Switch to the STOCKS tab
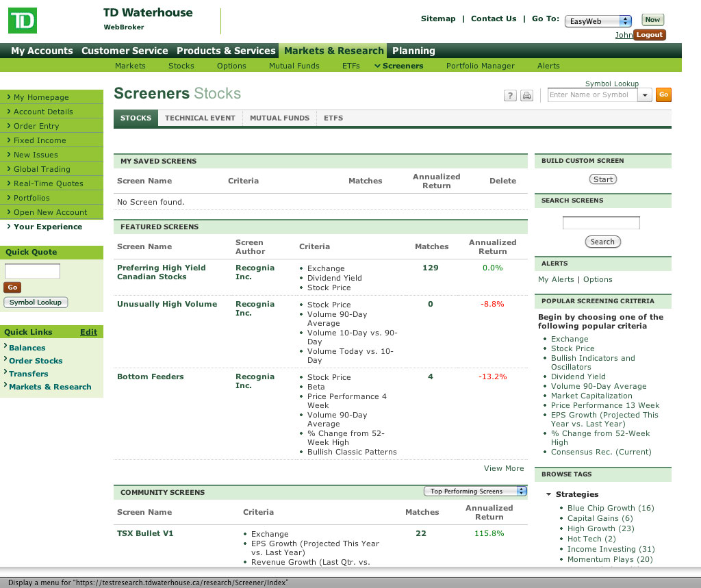Viewport: 701px width, 588px height. (x=136, y=118)
